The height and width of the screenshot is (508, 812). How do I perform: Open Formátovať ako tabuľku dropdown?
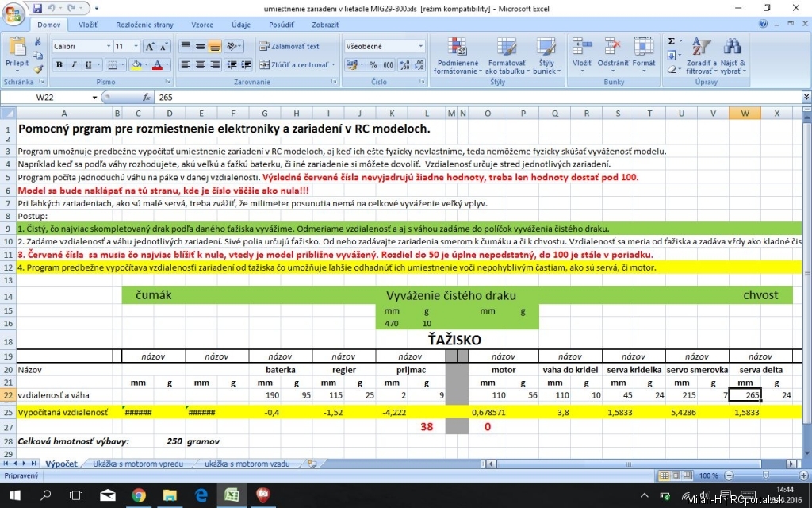pyautogui.click(x=507, y=56)
